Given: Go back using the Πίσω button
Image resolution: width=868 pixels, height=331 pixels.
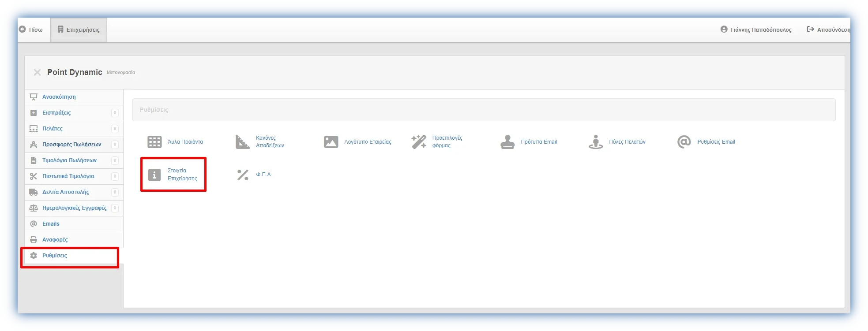Looking at the screenshot, I should pyautogui.click(x=31, y=30).
